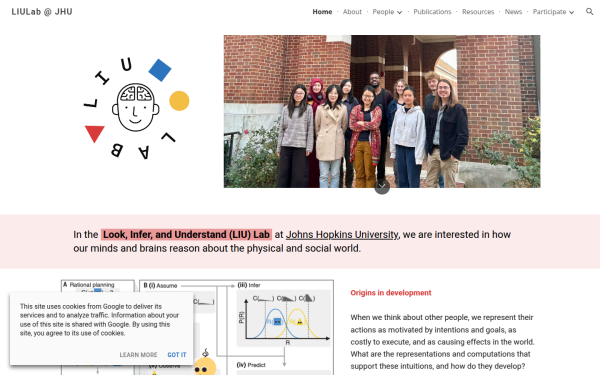600x375 pixels.
Task: Click the LIULab @ JHU site title
Action: [x=42, y=12]
